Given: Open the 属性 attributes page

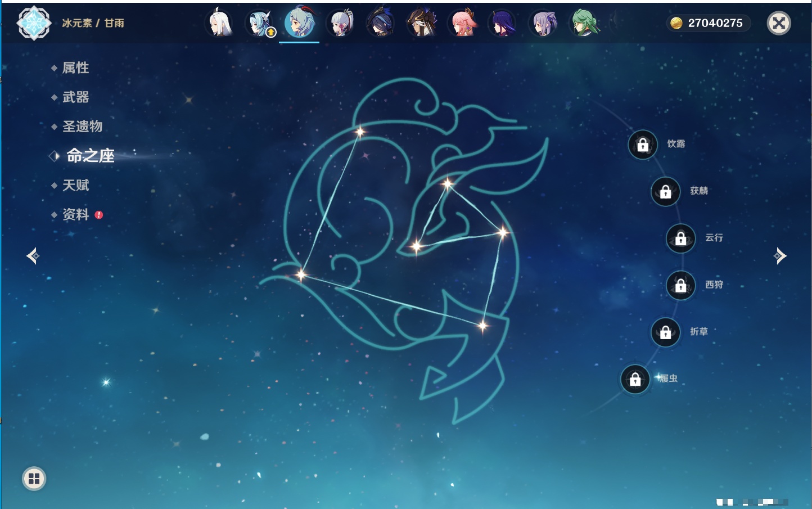Looking at the screenshot, I should coord(75,68).
